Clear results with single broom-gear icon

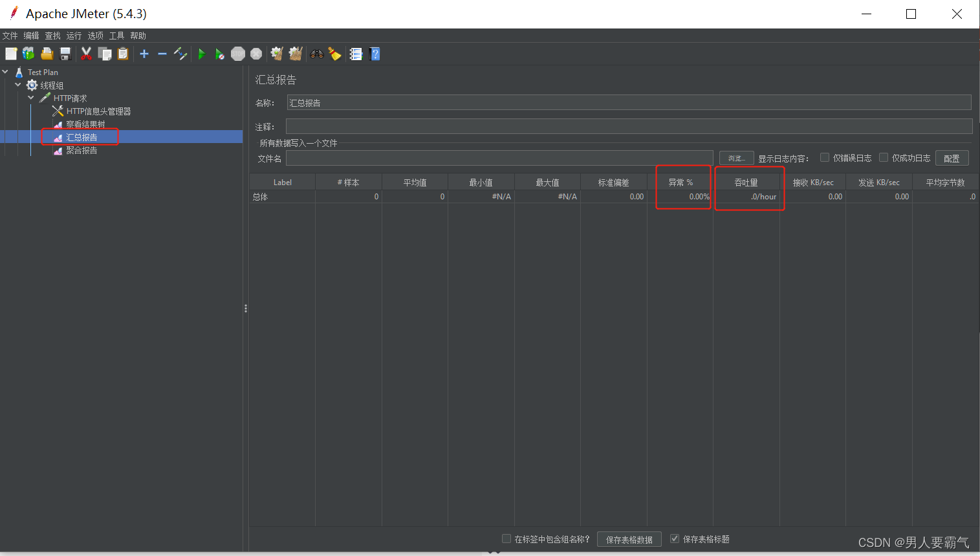point(277,54)
